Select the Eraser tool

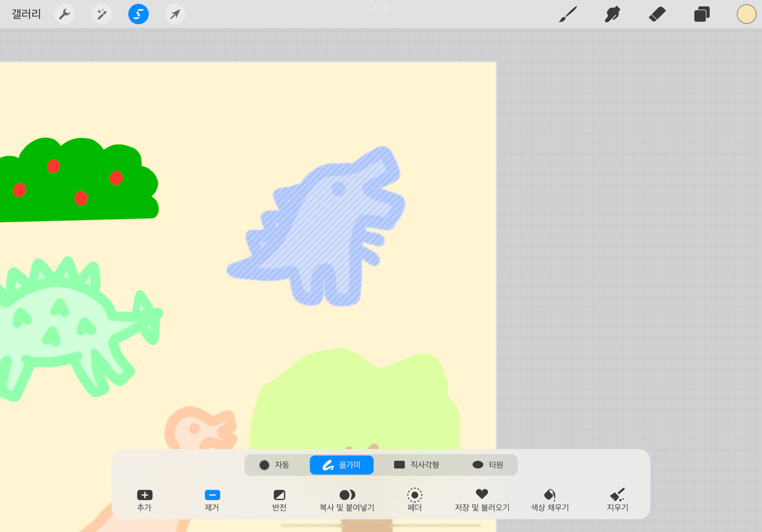(657, 14)
